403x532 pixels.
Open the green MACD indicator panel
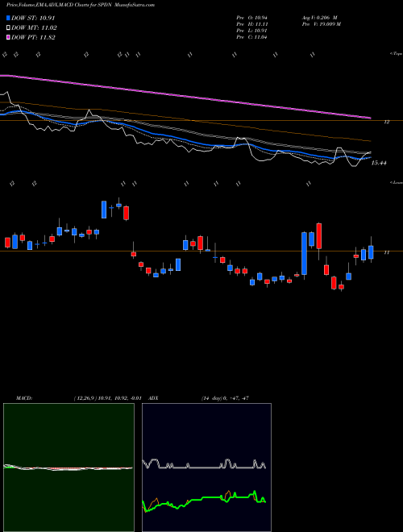69,468
